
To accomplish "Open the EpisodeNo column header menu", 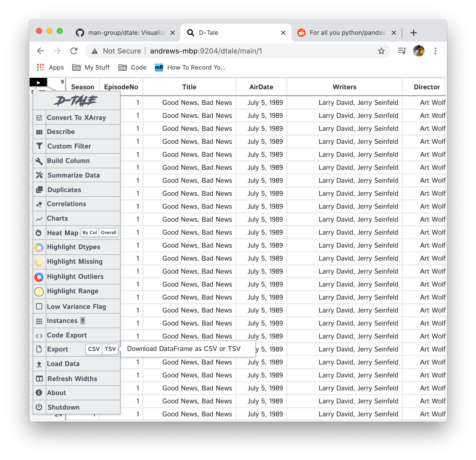I will click(121, 87).
